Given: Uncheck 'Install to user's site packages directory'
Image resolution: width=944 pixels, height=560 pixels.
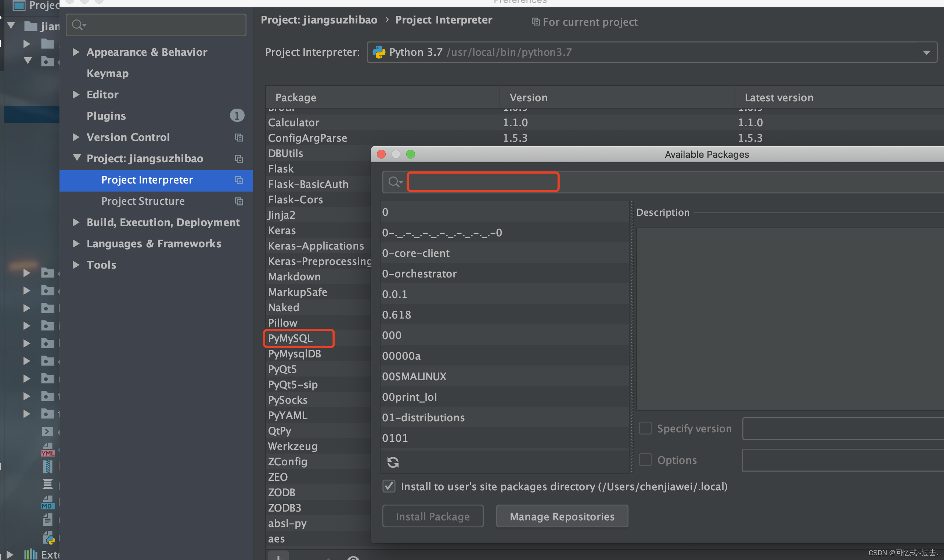Looking at the screenshot, I should coord(389,486).
